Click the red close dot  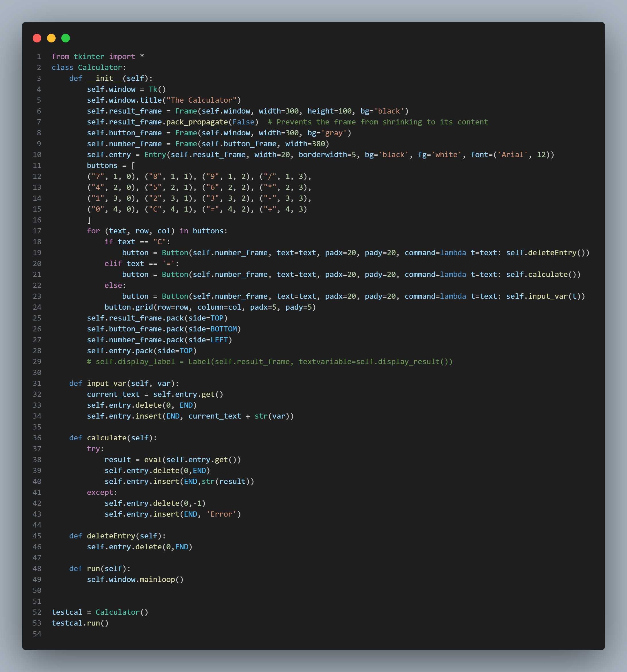tap(37, 38)
